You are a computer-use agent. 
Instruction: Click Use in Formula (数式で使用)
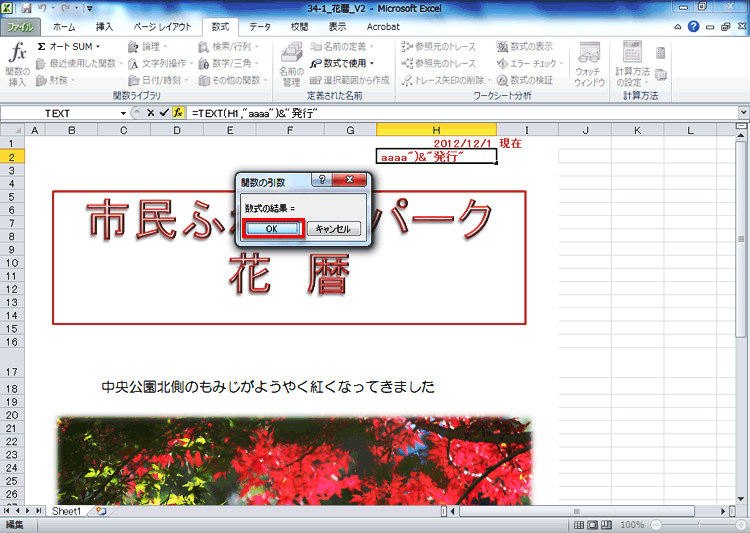pyautogui.click(x=342, y=63)
